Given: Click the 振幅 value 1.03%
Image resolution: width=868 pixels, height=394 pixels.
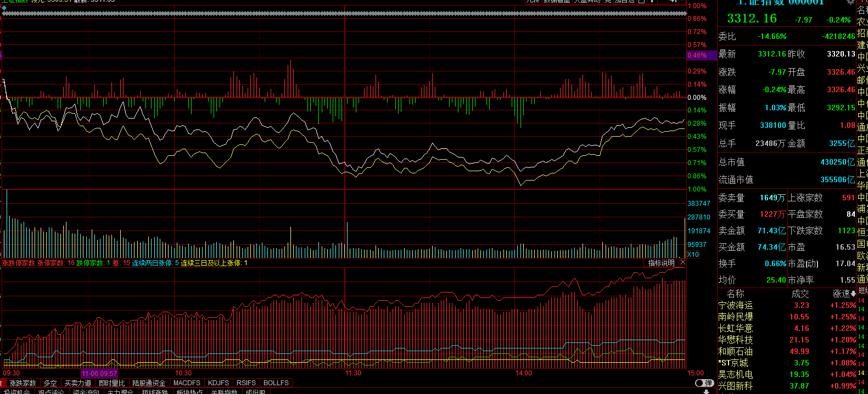Looking at the screenshot, I should [776, 108].
